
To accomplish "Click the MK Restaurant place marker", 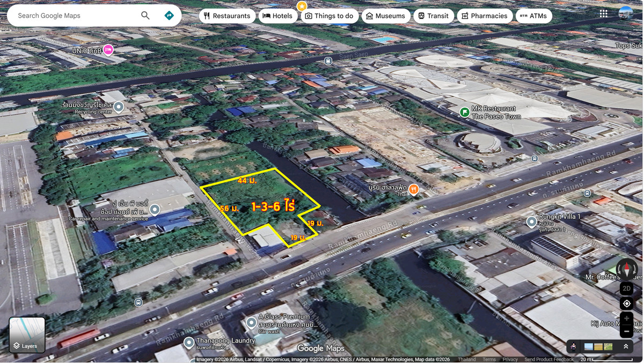I will tap(463, 111).
